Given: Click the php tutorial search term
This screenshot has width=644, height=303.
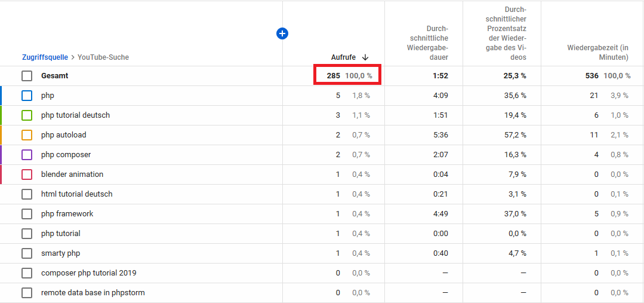Looking at the screenshot, I should tap(60, 234).
